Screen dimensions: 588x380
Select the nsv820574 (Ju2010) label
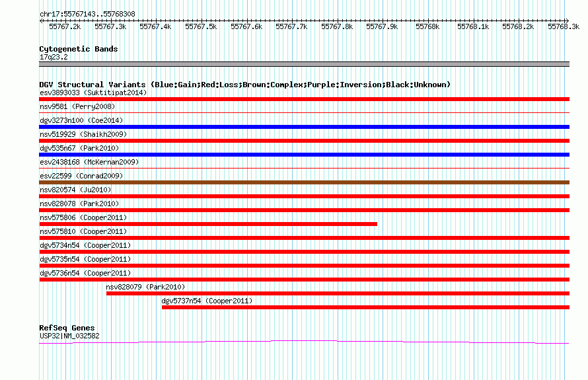[x=75, y=190]
